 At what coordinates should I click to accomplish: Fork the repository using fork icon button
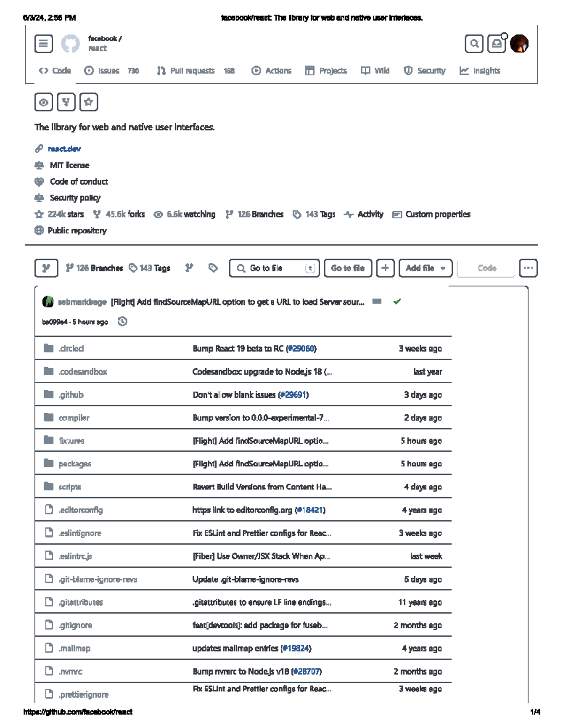click(x=66, y=102)
